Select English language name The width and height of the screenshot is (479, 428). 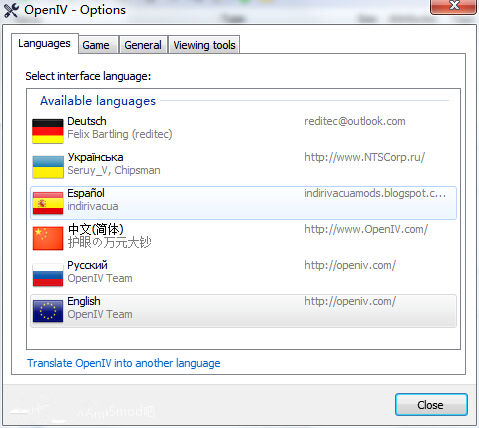pos(84,301)
